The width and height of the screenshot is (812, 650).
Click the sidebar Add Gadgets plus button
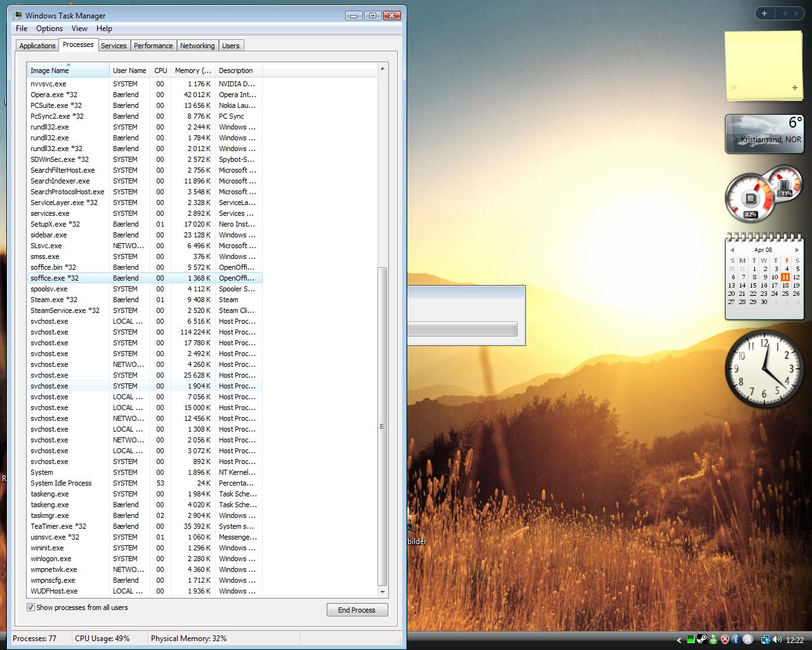click(x=764, y=13)
